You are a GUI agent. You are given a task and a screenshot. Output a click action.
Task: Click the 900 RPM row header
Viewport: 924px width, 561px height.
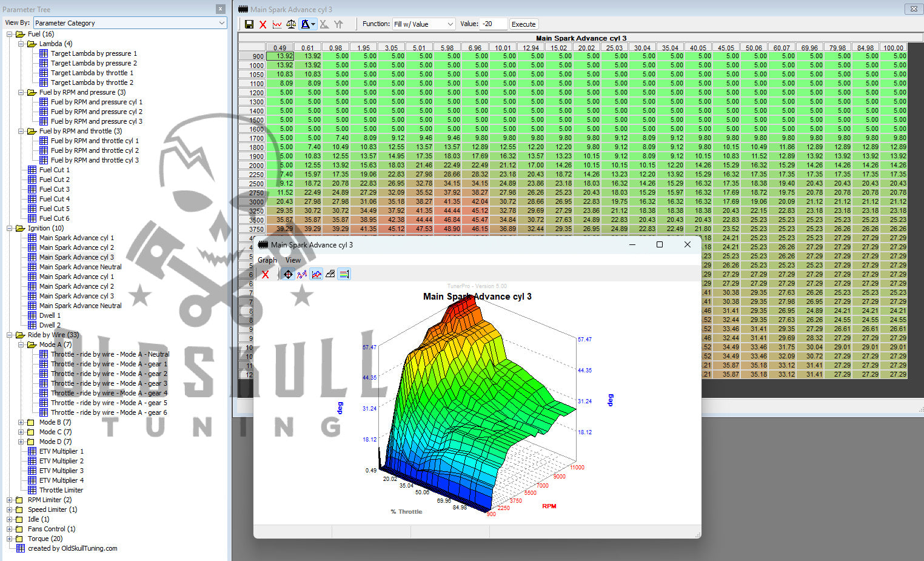(x=252, y=56)
